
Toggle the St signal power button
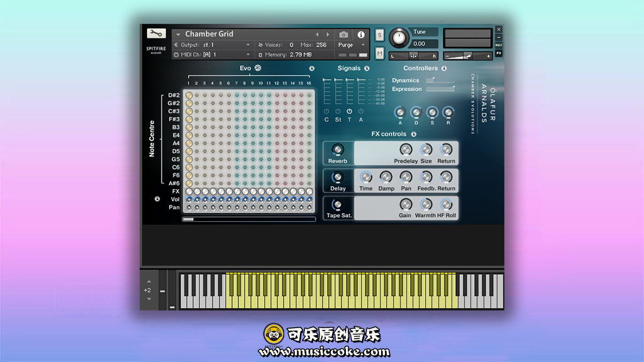(338, 111)
